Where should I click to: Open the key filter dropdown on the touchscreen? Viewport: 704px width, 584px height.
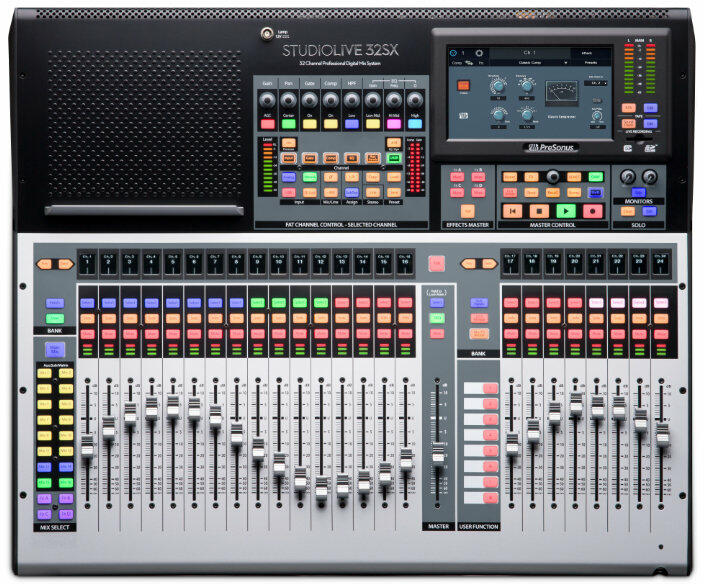click(x=598, y=83)
